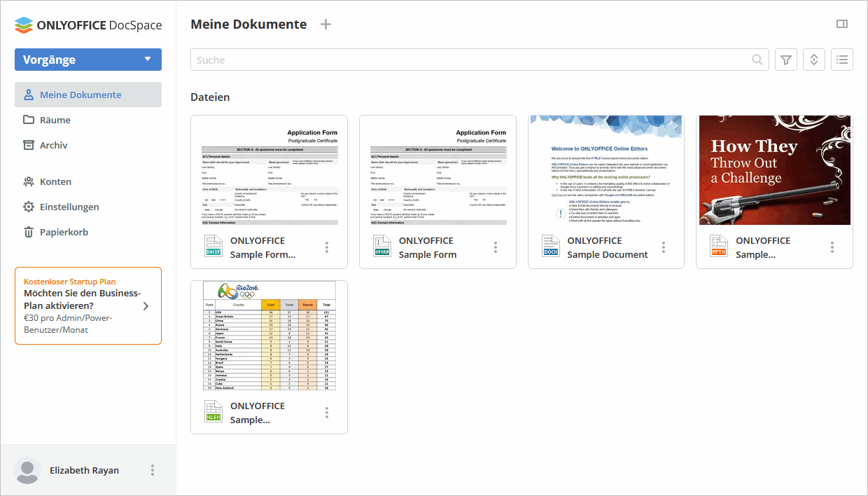This screenshot has height=496, width=868.
Task: Open the sort options icon
Action: coord(814,60)
